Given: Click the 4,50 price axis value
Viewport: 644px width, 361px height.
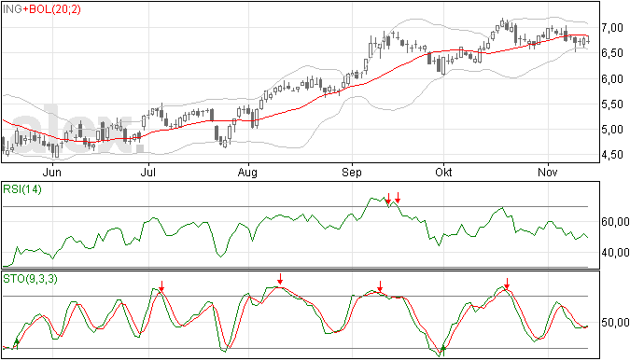Looking at the screenshot, I should pyautogui.click(x=612, y=155).
